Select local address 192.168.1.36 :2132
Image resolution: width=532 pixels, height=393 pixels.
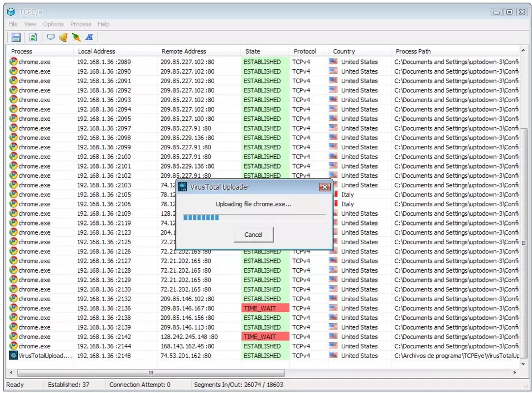pos(104,299)
